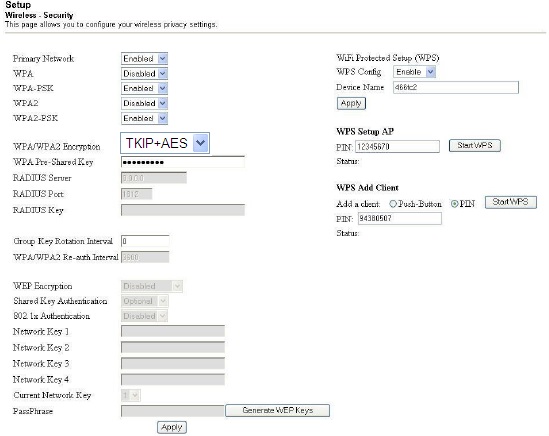This screenshot has height=436, width=549.
Task: Click the bottom Apply button
Action: [x=172, y=427]
